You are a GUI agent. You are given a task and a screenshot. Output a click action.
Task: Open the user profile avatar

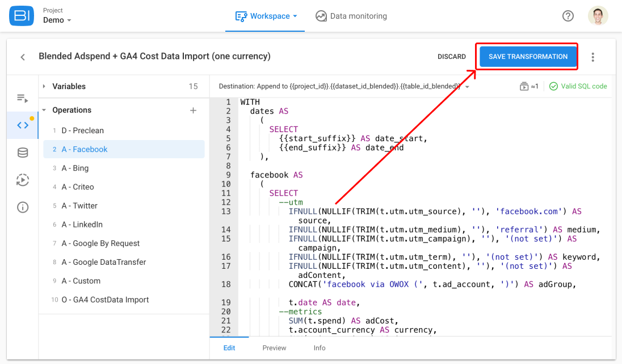[598, 16]
